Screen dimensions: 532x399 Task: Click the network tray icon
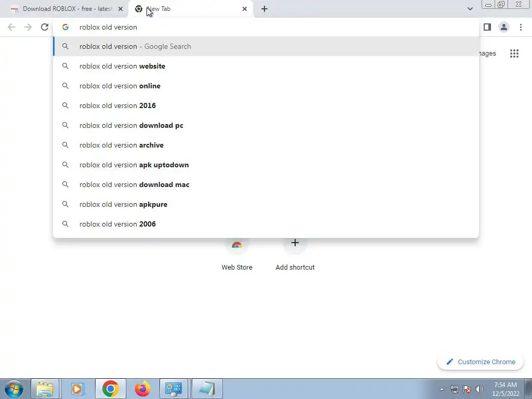[454, 389]
